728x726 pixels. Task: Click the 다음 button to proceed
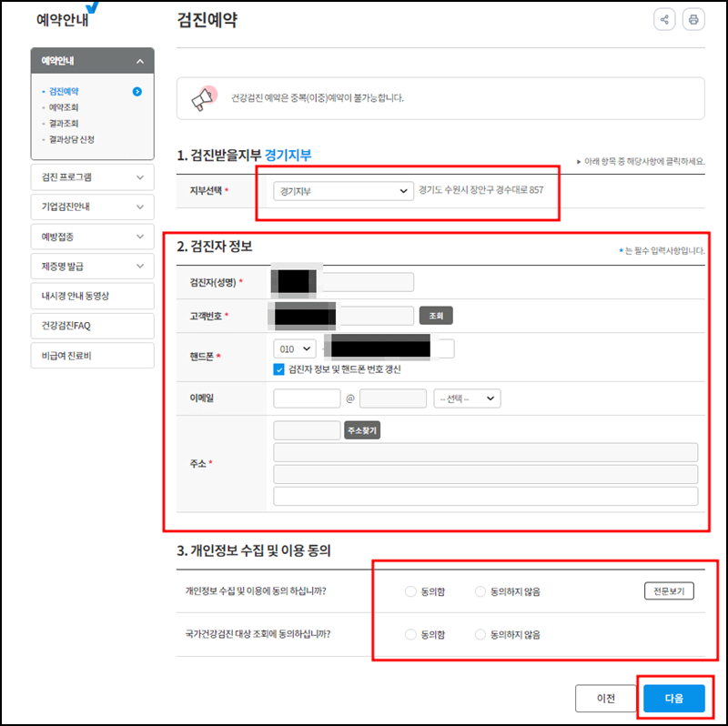click(672, 698)
